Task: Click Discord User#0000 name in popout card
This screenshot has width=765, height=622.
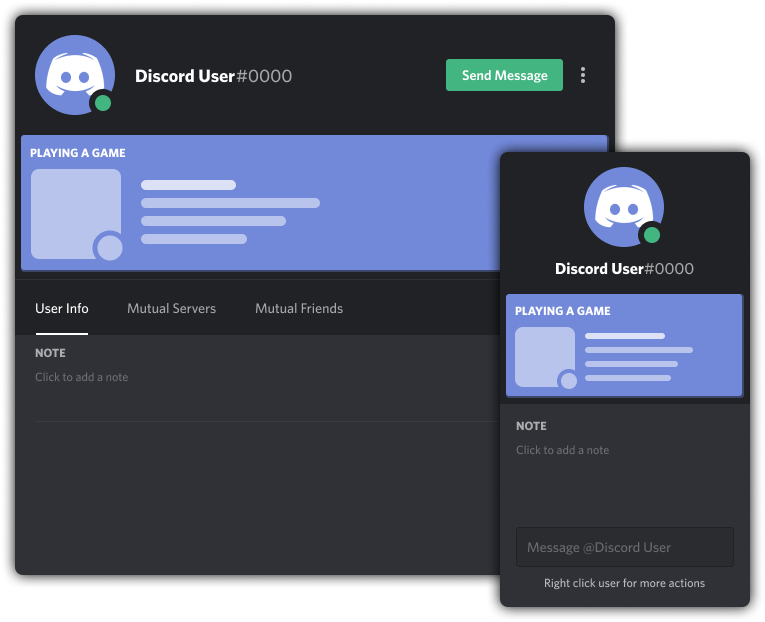Action: coord(624,269)
